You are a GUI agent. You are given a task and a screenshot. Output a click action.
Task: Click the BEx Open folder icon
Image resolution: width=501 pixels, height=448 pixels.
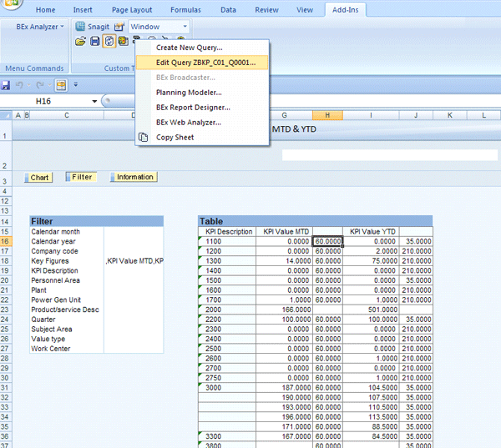point(81,41)
